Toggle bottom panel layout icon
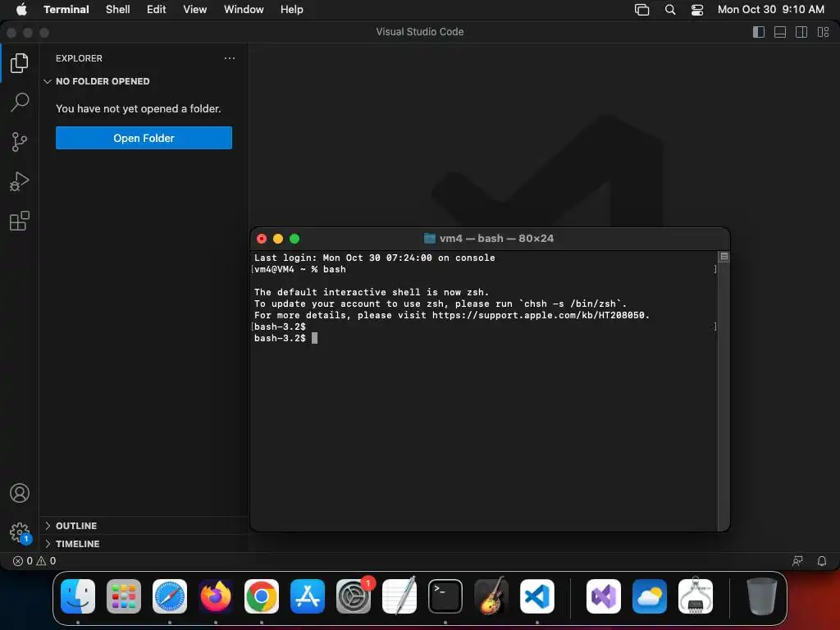 pos(780,32)
